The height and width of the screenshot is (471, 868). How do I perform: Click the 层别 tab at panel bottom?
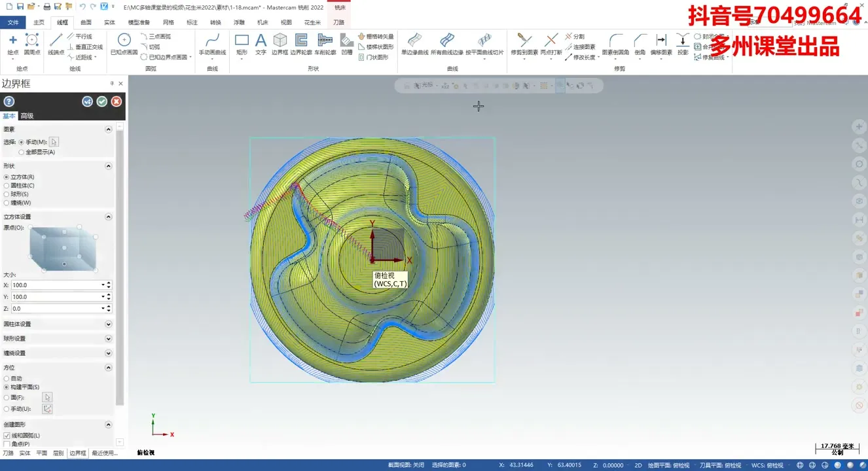pyautogui.click(x=58, y=453)
